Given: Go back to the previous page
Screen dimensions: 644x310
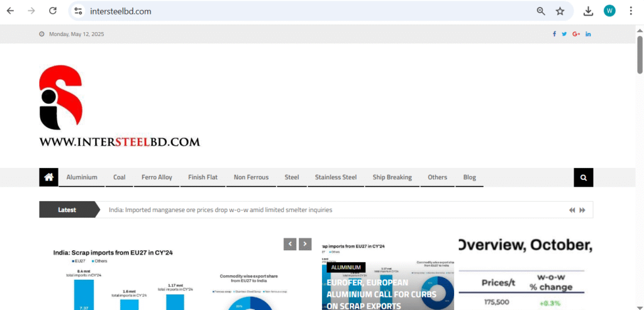Looking at the screenshot, I should [10, 11].
